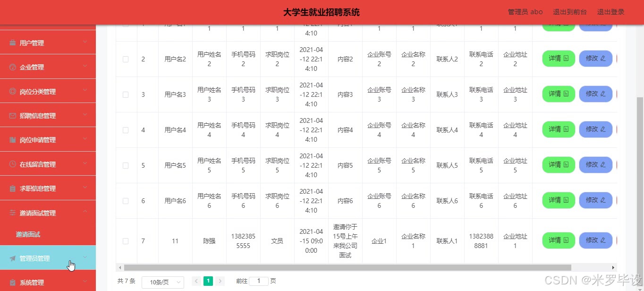Expand the 用户管理 menu chevron
The height and width of the screenshot is (291, 644).
[85, 42]
